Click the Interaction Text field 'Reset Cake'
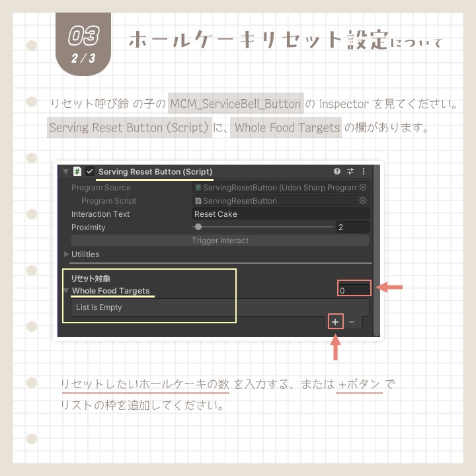476x476 pixels. [x=281, y=214]
